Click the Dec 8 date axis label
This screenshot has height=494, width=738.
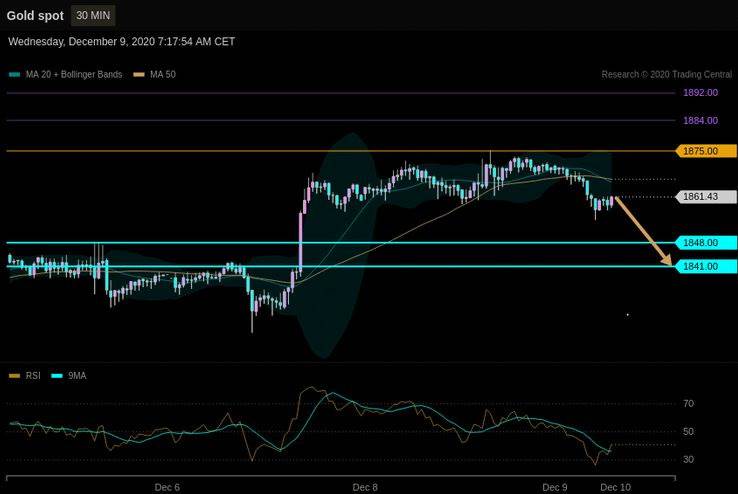point(365,487)
